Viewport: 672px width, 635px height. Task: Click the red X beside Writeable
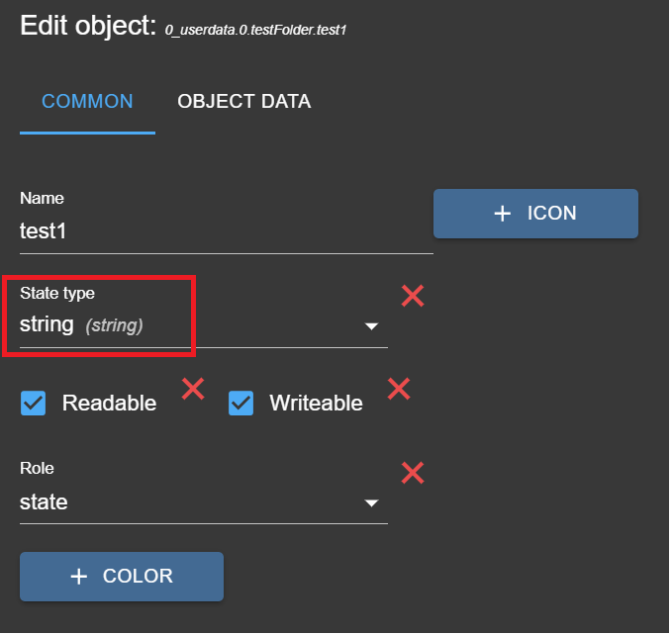click(x=399, y=389)
